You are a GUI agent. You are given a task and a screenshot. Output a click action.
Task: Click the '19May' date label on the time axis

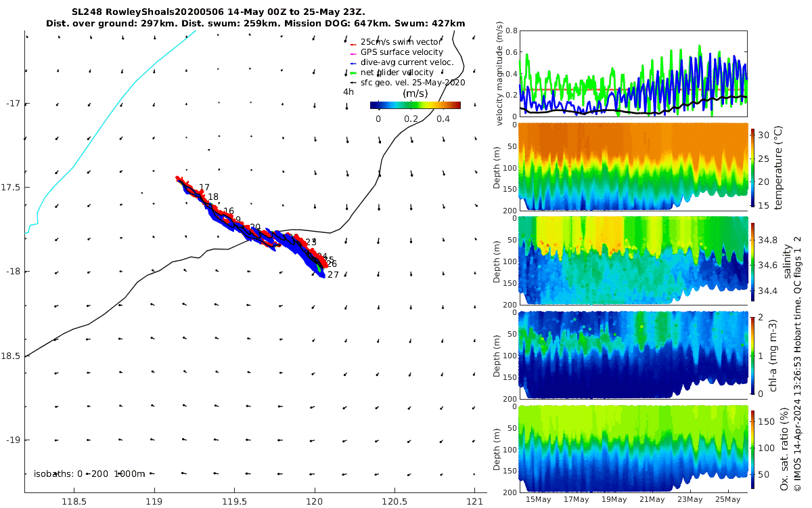(614, 500)
